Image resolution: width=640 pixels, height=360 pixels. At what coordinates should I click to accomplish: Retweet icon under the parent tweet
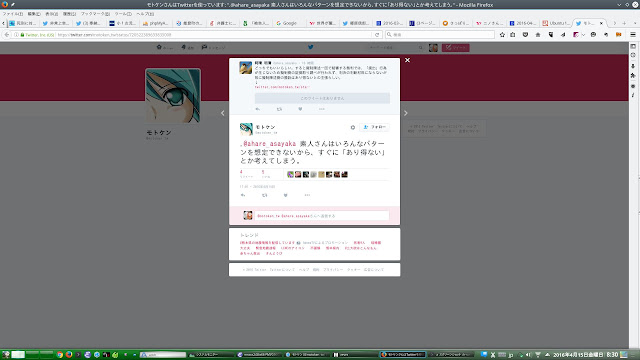click(279, 109)
